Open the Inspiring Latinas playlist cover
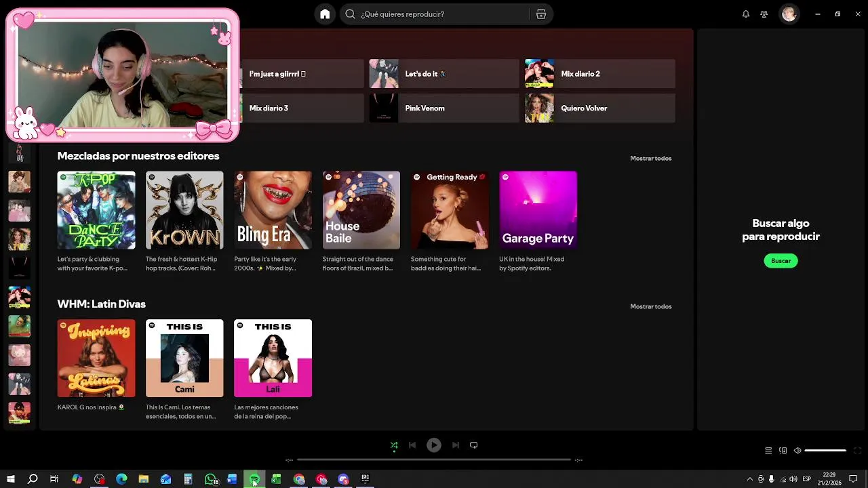868x488 pixels. point(96,359)
